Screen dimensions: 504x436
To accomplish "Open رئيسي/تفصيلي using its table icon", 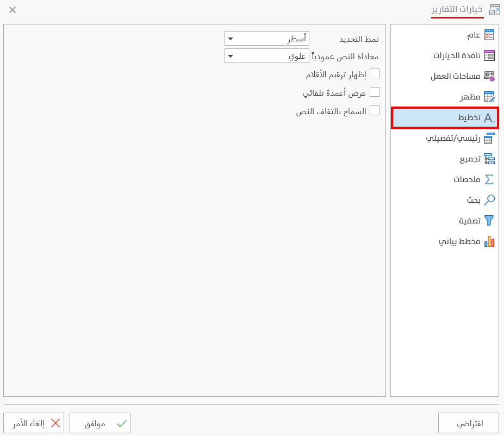I will click(490, 138).
